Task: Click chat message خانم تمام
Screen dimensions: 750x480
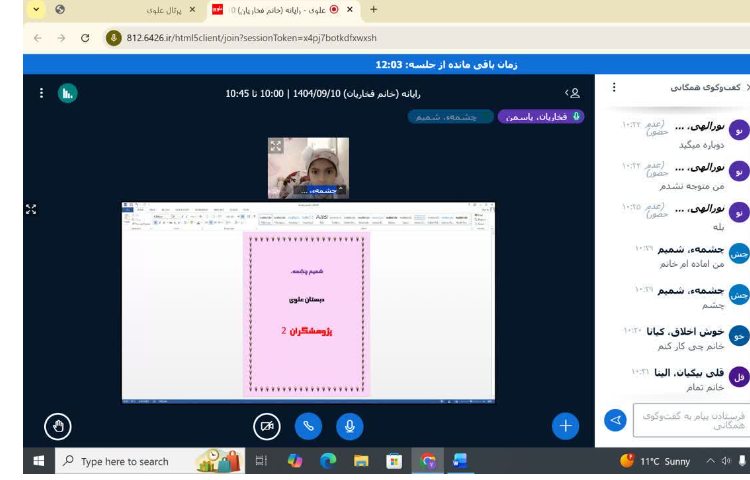Action: [x=706, y=387]
